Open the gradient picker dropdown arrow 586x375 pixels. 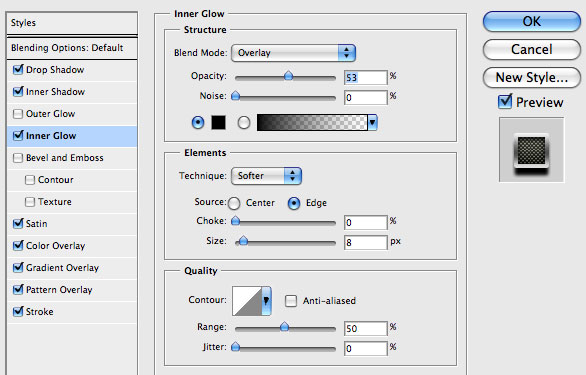click(x=372, y=122)
